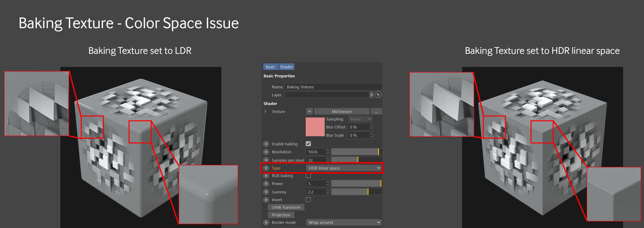The width and height of the screenshot is (644, 228).
Task: Click inside the Name field reading Baking Texture
Action: 327,87
